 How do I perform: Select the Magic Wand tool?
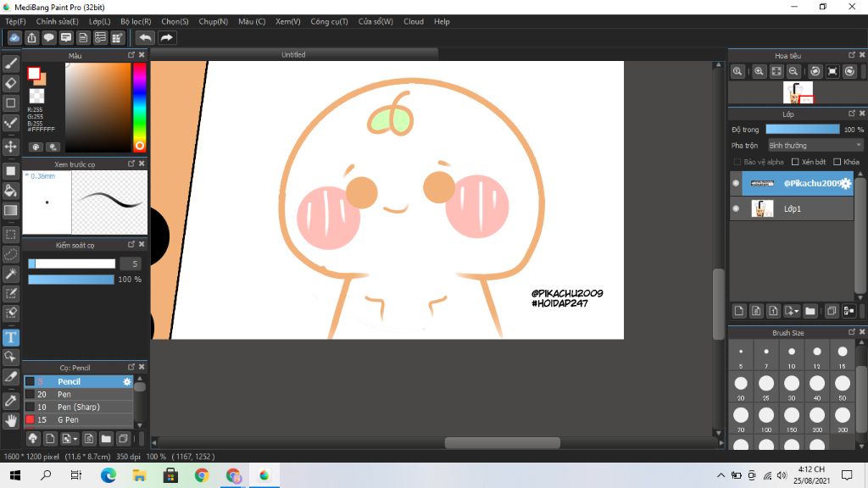(x=10, y=274)
